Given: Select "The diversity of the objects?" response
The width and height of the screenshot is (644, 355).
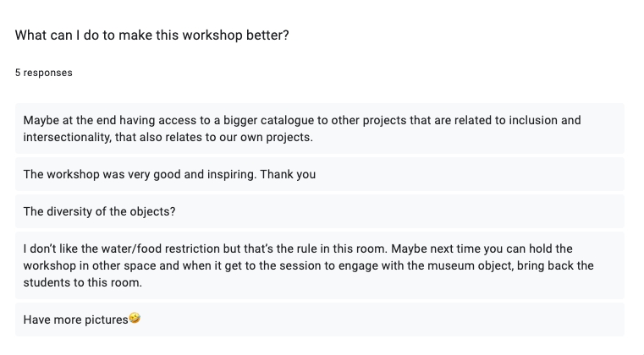Looking at the screenshot, I should pos(320,211).
